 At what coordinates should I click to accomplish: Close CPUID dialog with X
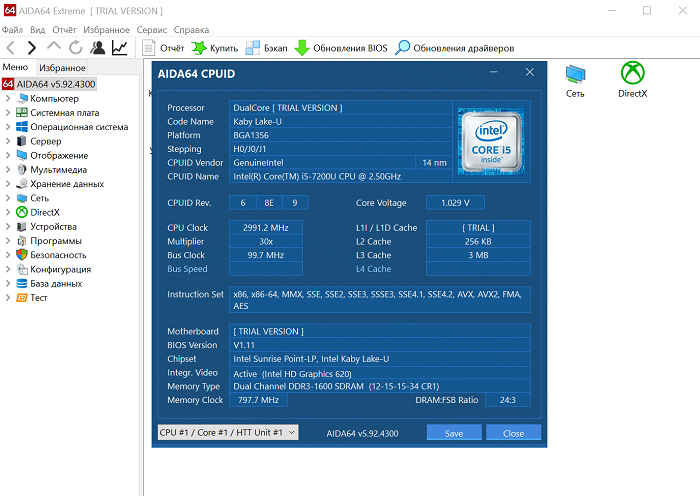tap(529, 72)
